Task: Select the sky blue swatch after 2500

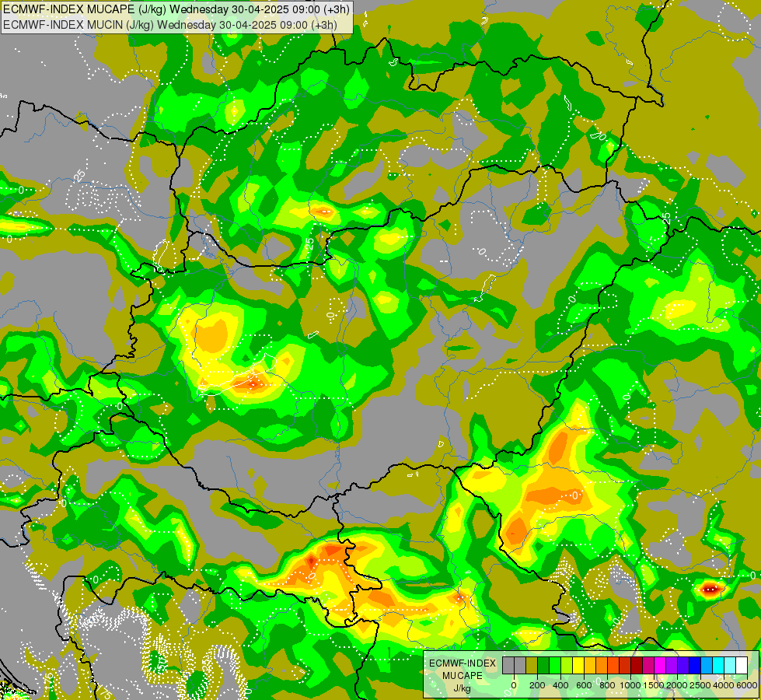Action: pos(707,665)
